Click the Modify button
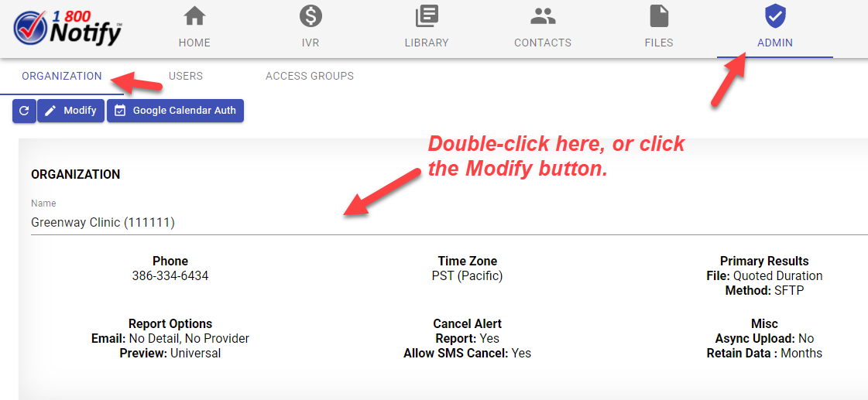 (x=70, y=111)
